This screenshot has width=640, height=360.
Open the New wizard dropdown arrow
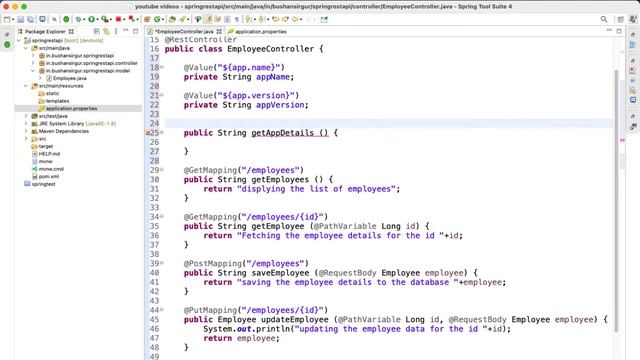click(x=13, y=20)
